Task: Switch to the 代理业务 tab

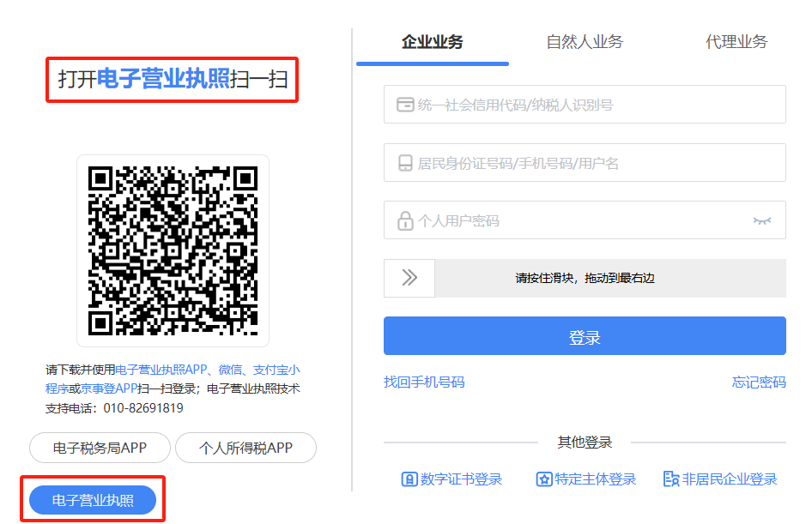Action: pos(736,42)
